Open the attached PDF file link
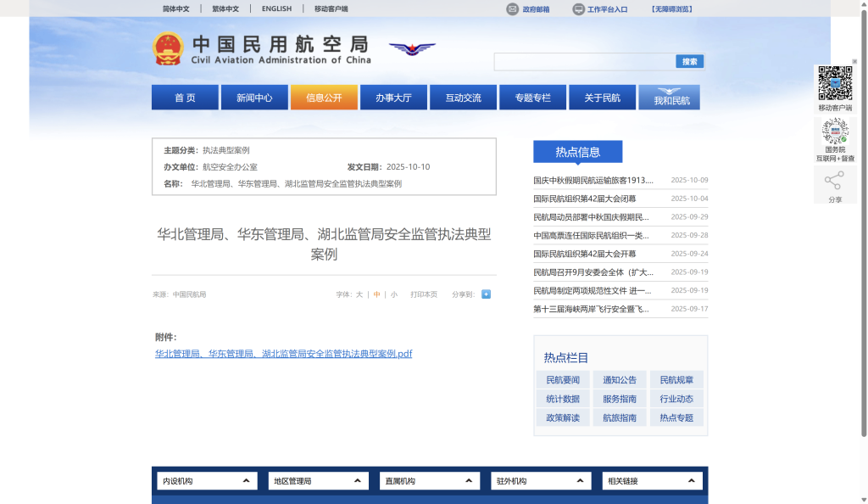This screenshot has width=868, height=504. click(283, 354)
